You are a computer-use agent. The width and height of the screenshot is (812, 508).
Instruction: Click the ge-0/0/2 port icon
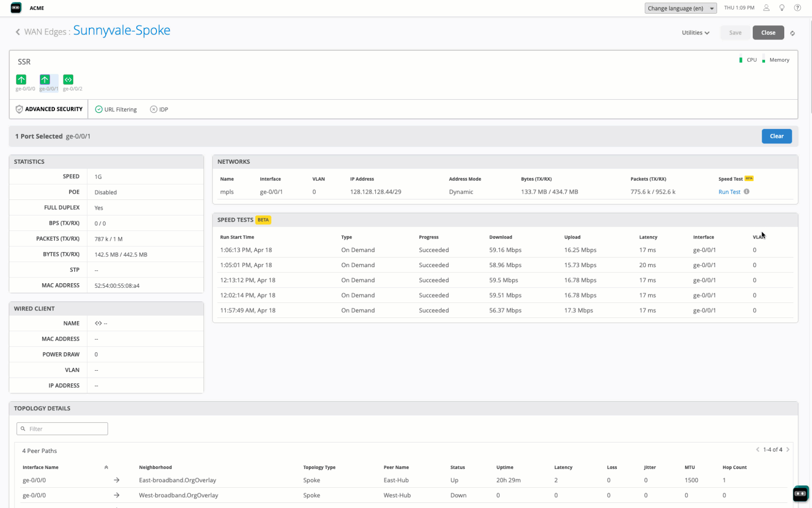(x=68, y=79)
